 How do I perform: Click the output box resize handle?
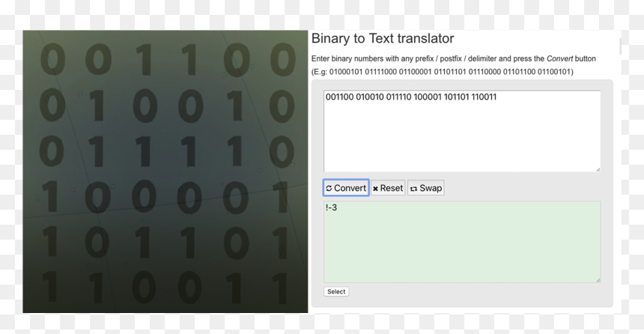598,280
